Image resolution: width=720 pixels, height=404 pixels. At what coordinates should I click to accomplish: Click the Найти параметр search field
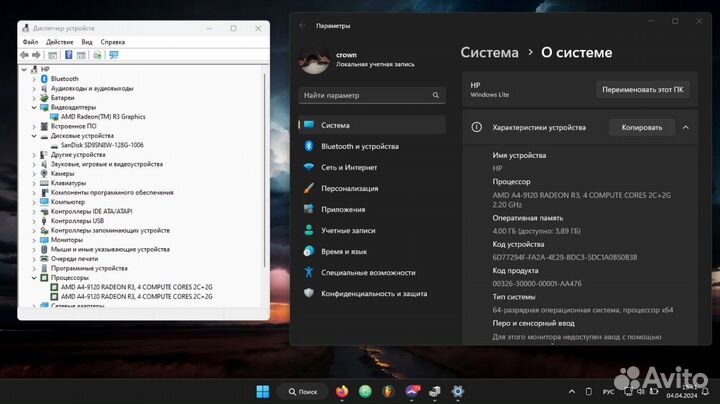[372, 95]
